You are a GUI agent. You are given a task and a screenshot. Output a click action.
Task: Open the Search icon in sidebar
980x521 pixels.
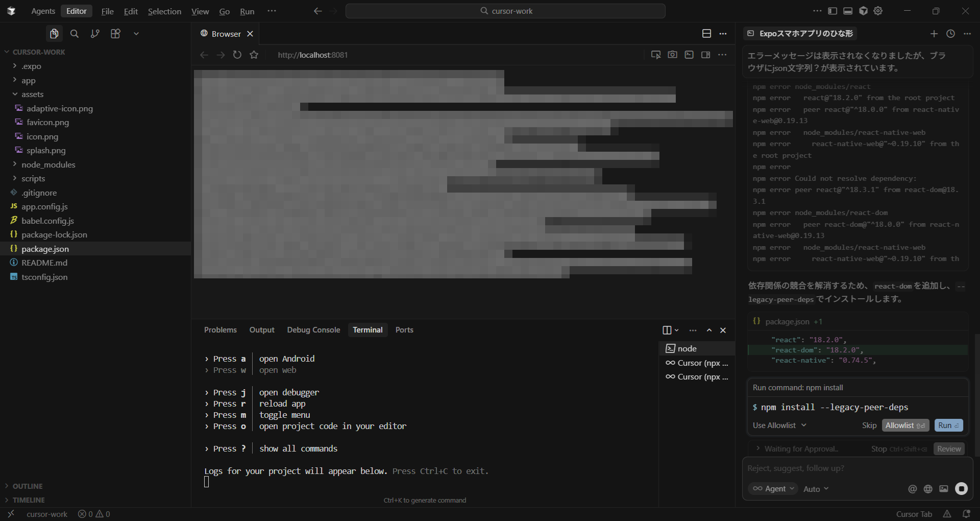75,34
